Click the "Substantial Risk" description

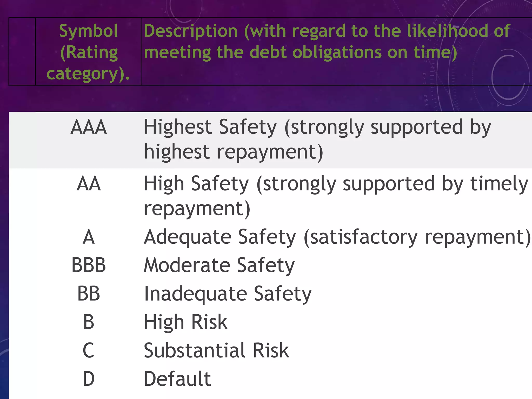(216, 350)
